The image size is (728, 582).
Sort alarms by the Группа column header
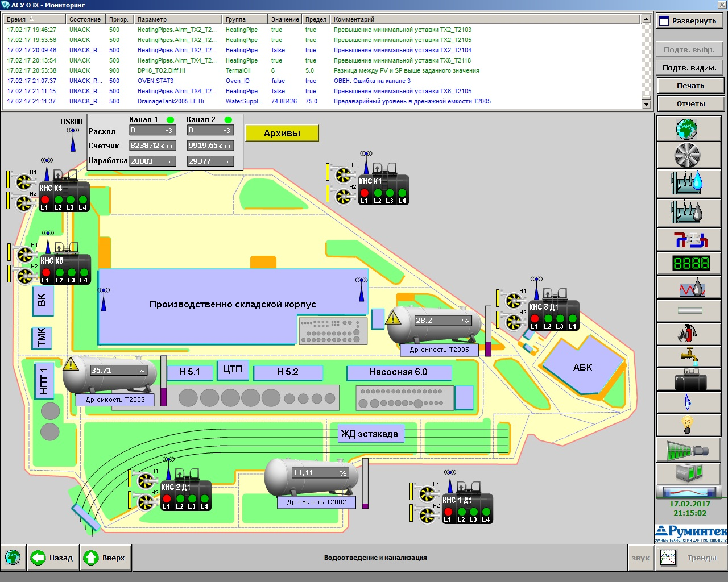(x=246, y=19)
